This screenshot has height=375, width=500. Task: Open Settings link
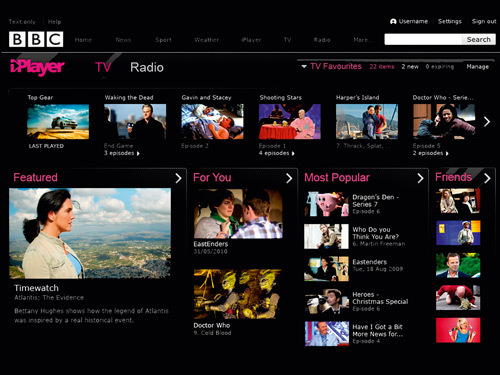click(450, 21)
